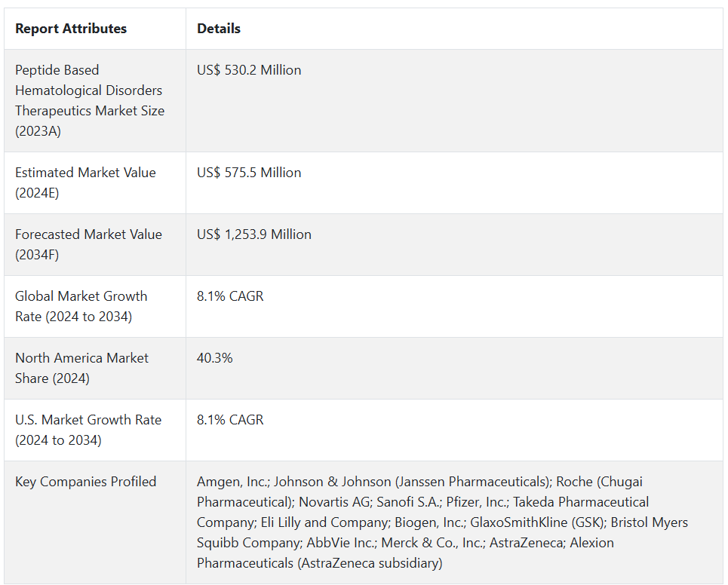Select the "US$ 530.2 Million" value
The width and height of the screenshot is (728, 585).
click(249, 70)
